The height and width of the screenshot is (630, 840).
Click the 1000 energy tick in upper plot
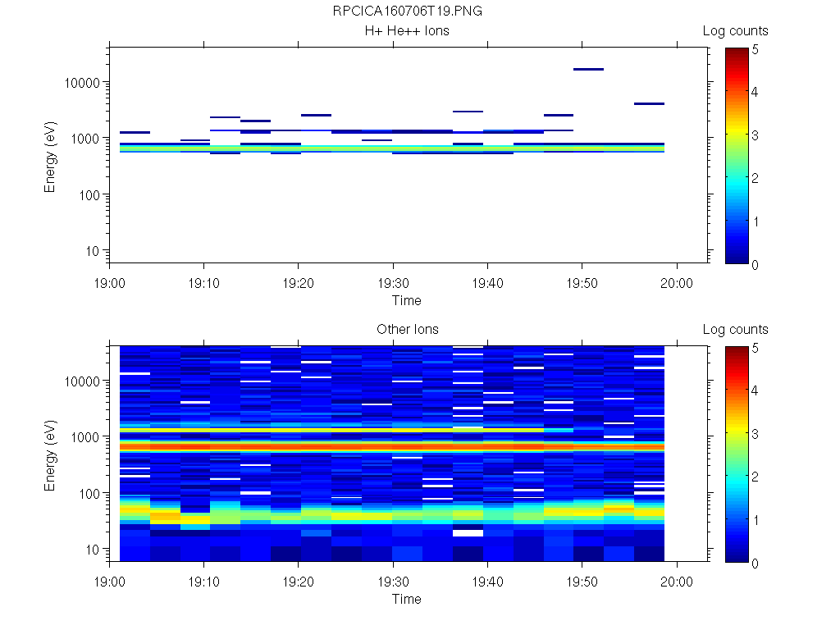85,139
